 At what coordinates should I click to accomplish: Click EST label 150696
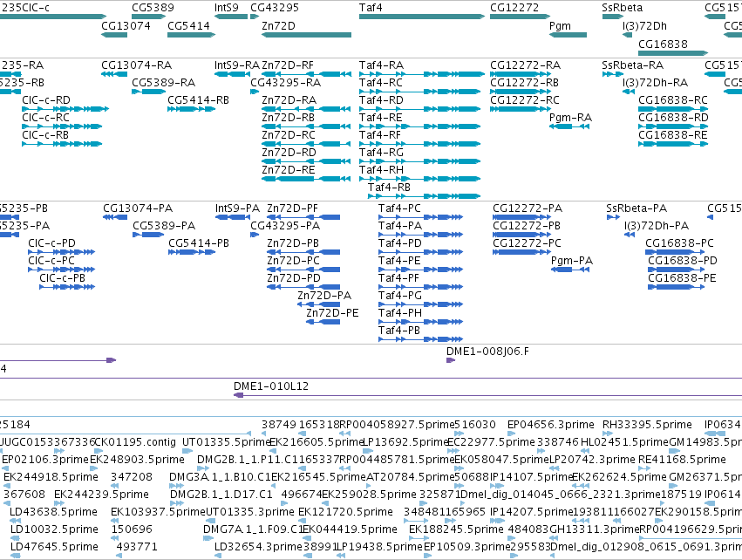(132, 529)
